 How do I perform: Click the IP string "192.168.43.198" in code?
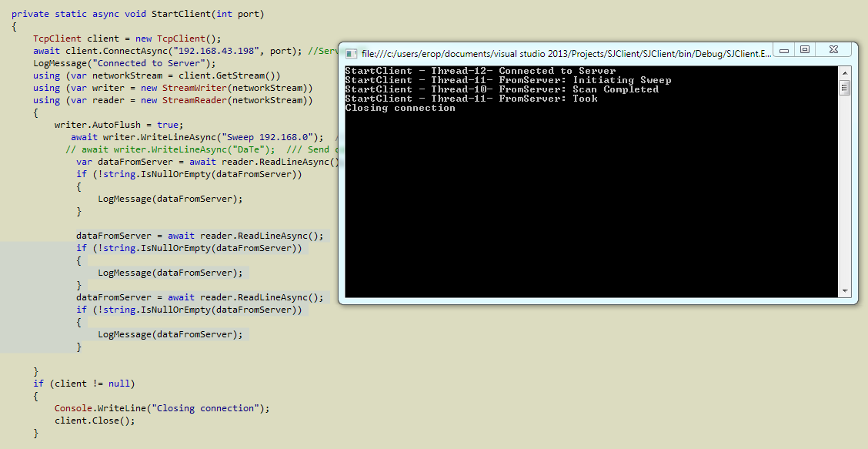click(x=218, y=50)
